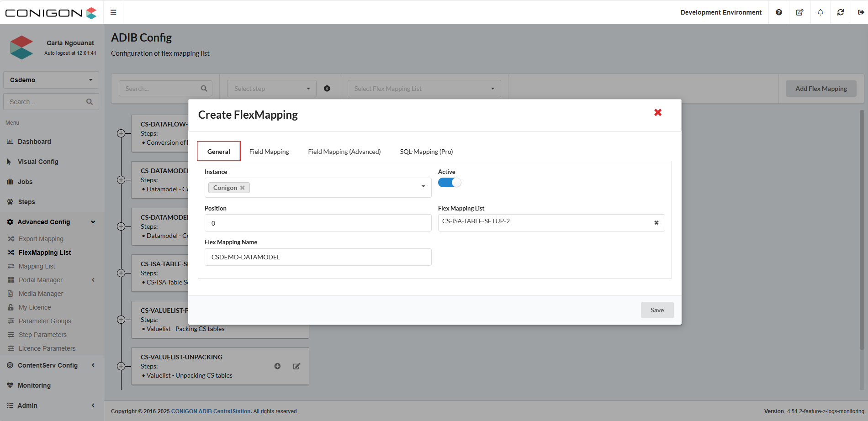Click the logout icon in header
The width and height of the screenshot is (868, 421).
(861, 12)
